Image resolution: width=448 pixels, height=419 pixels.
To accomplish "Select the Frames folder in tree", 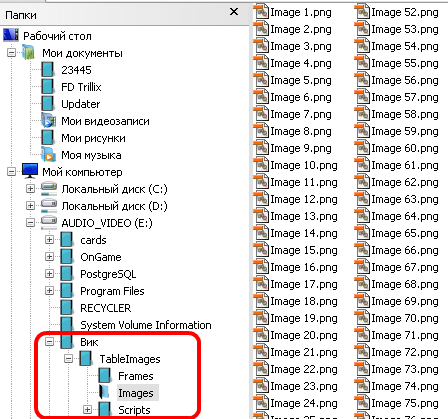I will (x=136, y=376).
